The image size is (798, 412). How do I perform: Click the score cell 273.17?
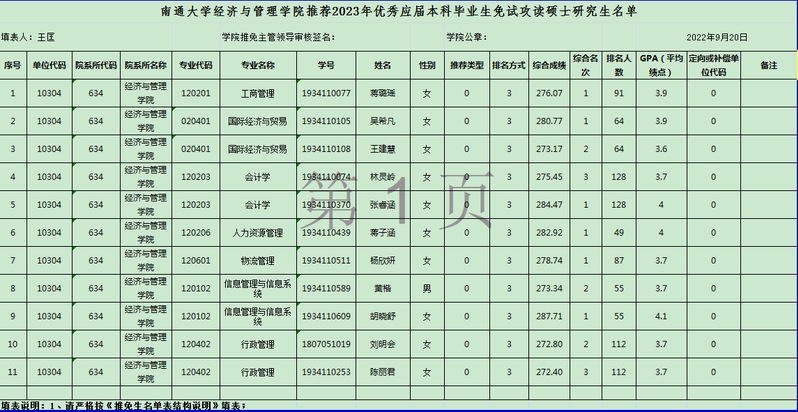(550, 149)
